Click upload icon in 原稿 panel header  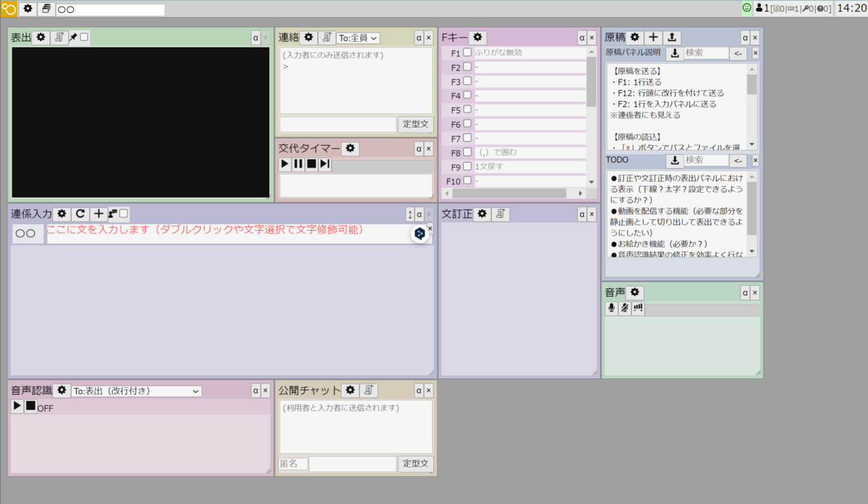[x=672, y=37]
